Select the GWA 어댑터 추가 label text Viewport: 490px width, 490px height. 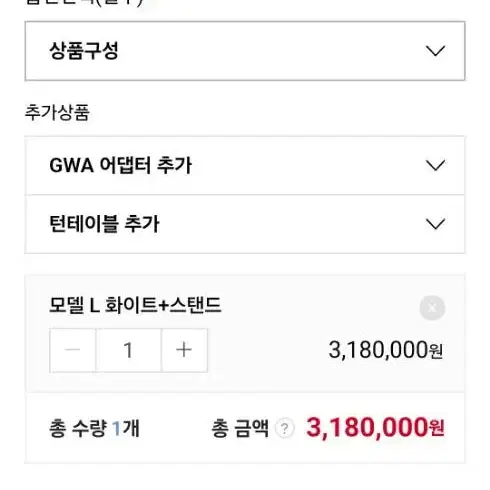[121, 165]
